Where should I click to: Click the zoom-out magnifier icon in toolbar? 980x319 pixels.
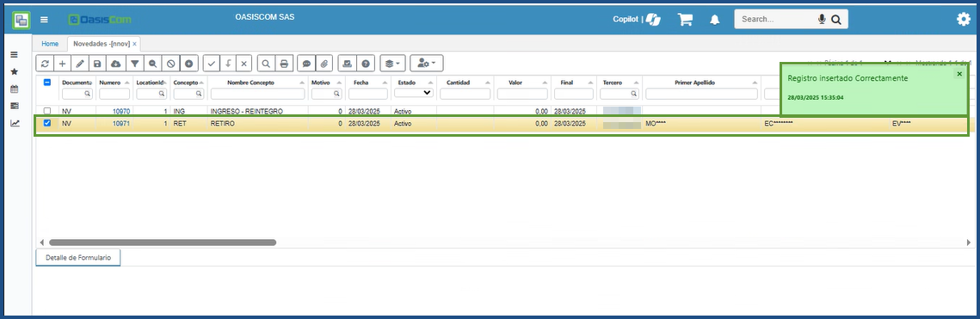[x=152, y=64]
